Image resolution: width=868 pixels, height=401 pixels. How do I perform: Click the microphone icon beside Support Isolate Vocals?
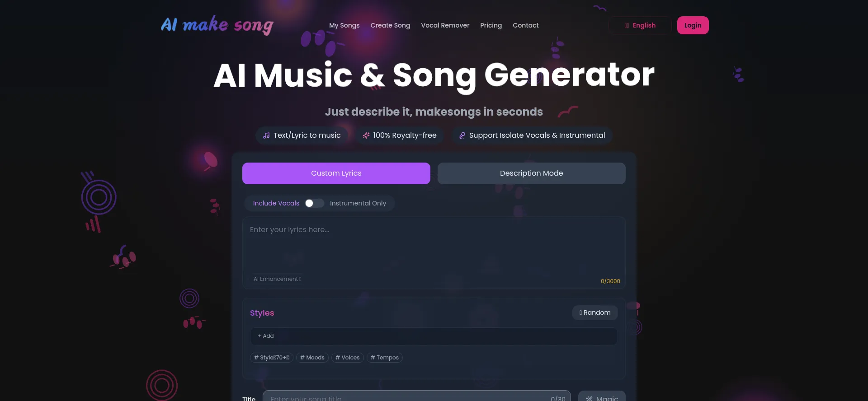coord(462,135)
